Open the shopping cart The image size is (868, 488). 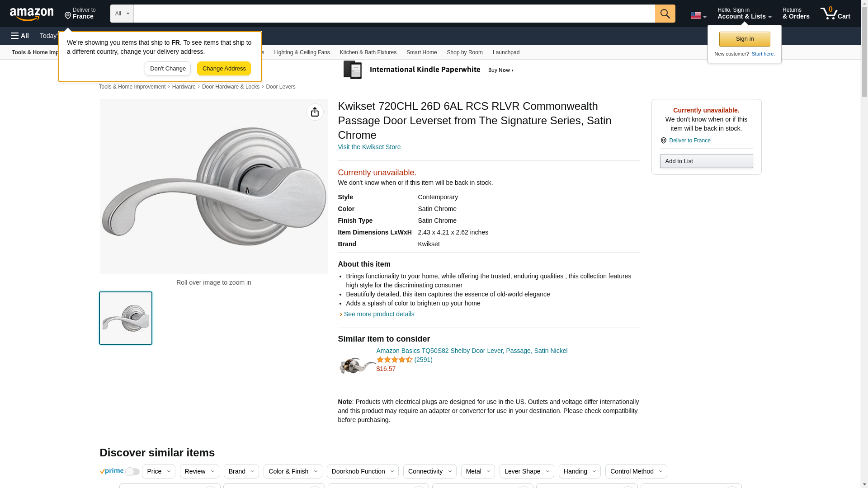click(x=835, y=14)
